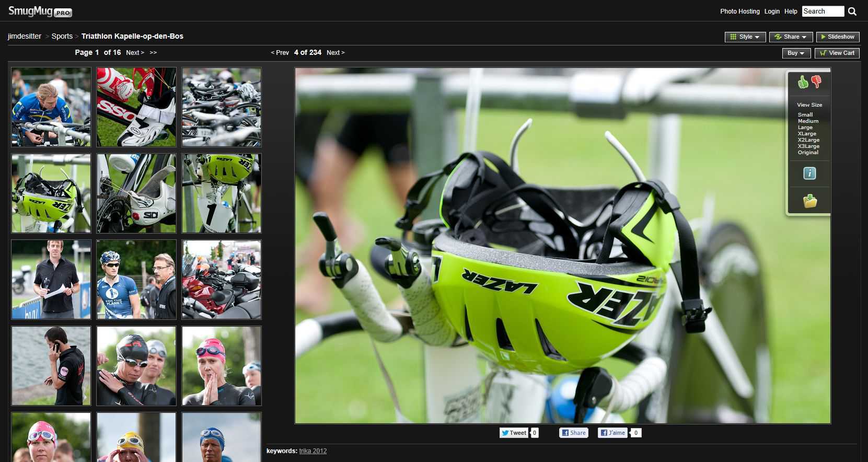Click into the Search field

(x=823, y=11)
